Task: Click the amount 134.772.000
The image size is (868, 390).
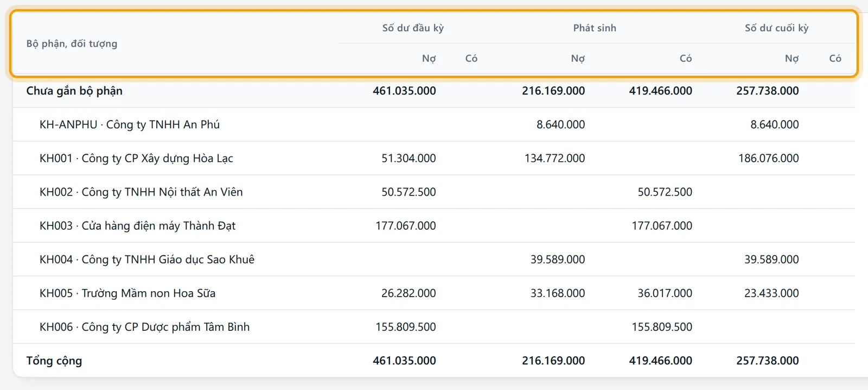Action: pyautogui.click(x=554, y=158)
